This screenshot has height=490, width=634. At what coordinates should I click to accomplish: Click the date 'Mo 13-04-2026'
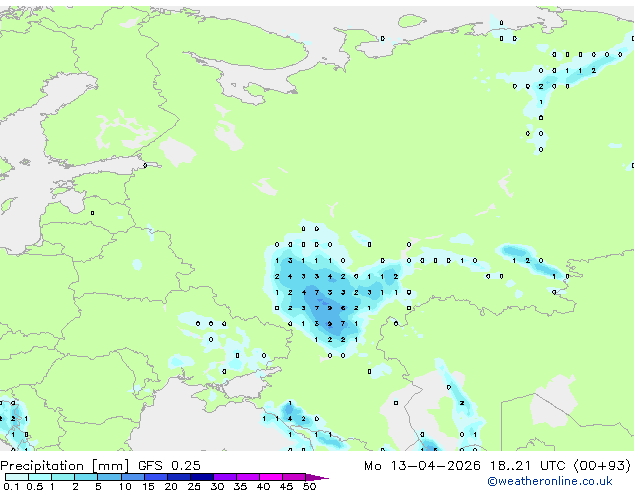point(423,466)
